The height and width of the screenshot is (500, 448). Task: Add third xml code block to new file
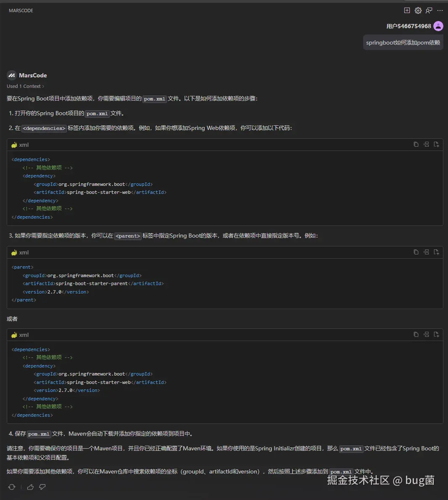[x=437, y=334]
